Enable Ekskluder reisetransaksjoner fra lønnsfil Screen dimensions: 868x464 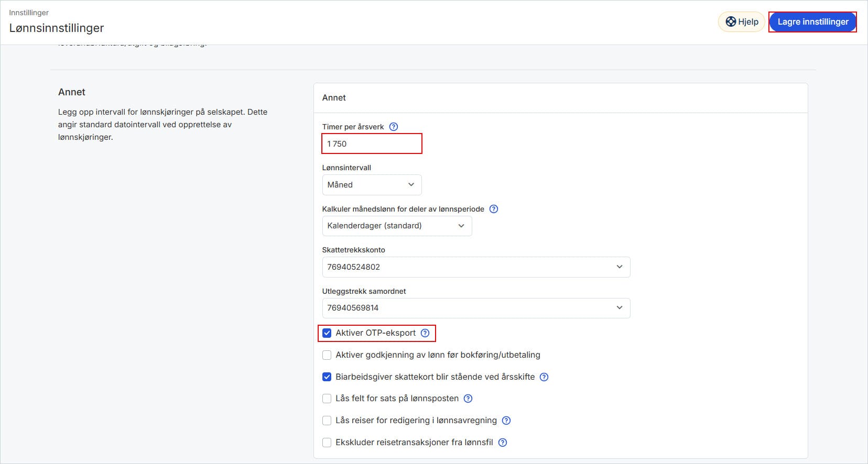pyautogui.click(x=327, y=443)
